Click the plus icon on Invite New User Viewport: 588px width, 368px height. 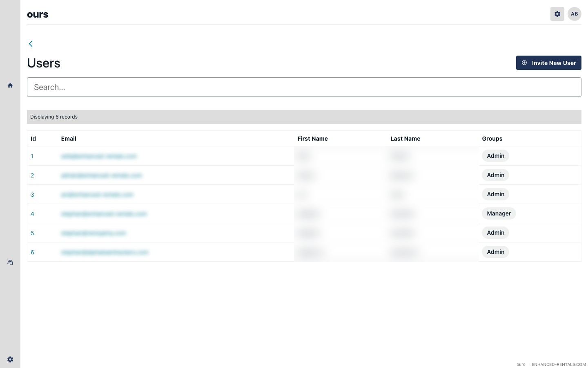tap(524, 63)
